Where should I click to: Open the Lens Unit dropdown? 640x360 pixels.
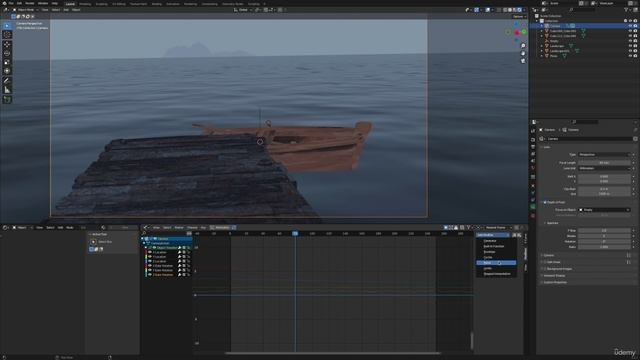pyautogui.click(x=604, y=168)
